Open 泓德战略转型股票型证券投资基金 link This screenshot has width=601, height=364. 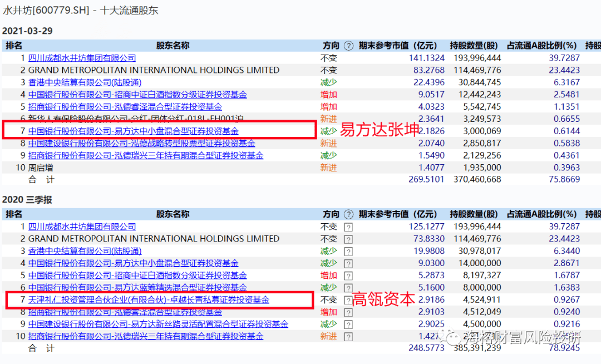point(141,143)
